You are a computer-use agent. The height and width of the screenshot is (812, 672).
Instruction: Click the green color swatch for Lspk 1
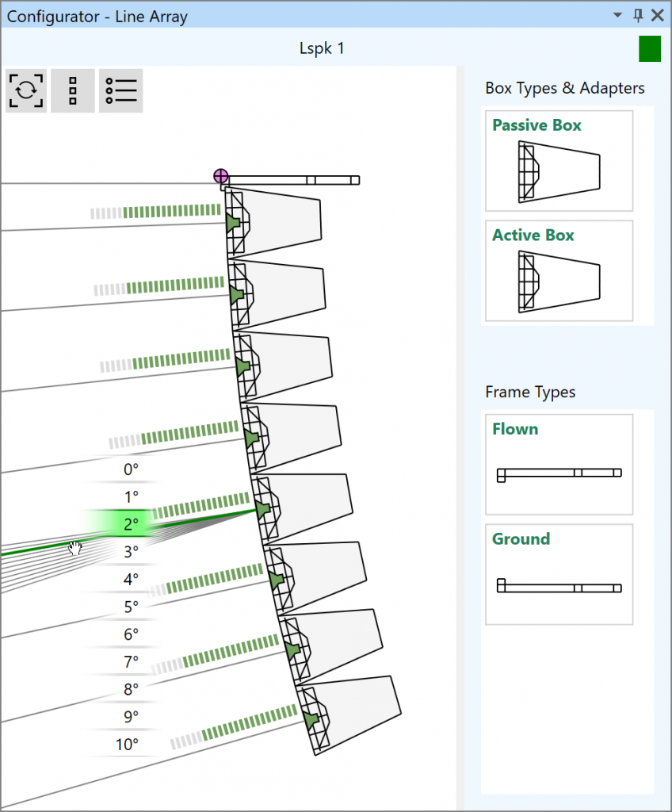click(x=650, y=48)
